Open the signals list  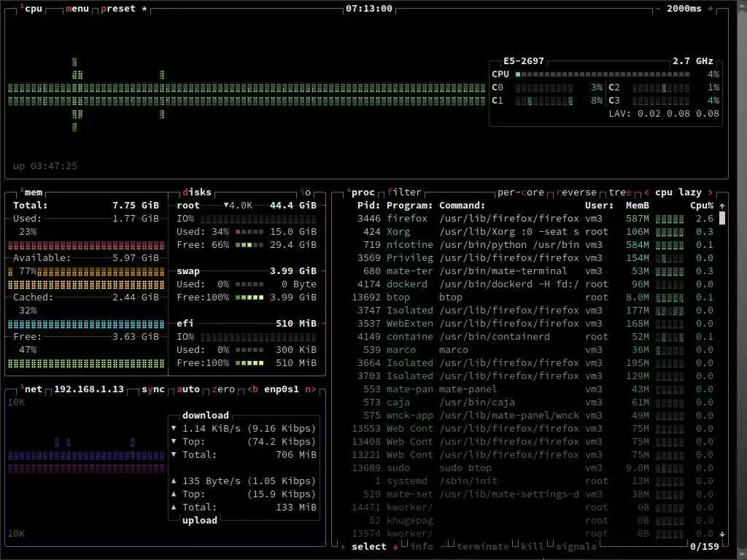pyautogui.click(x=576, y=547)
